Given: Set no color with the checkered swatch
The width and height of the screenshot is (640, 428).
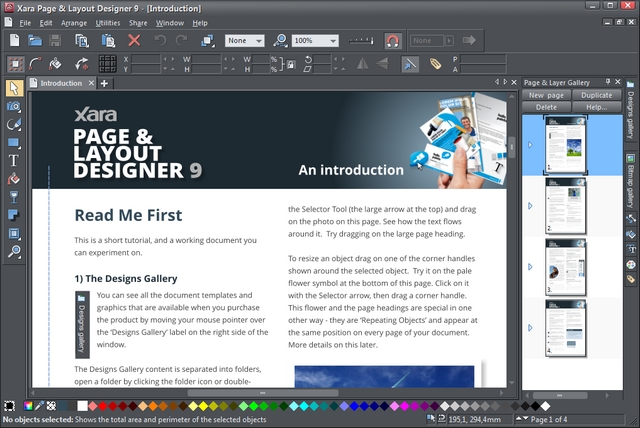Looking at the screenshot, I should coord(51,406).
